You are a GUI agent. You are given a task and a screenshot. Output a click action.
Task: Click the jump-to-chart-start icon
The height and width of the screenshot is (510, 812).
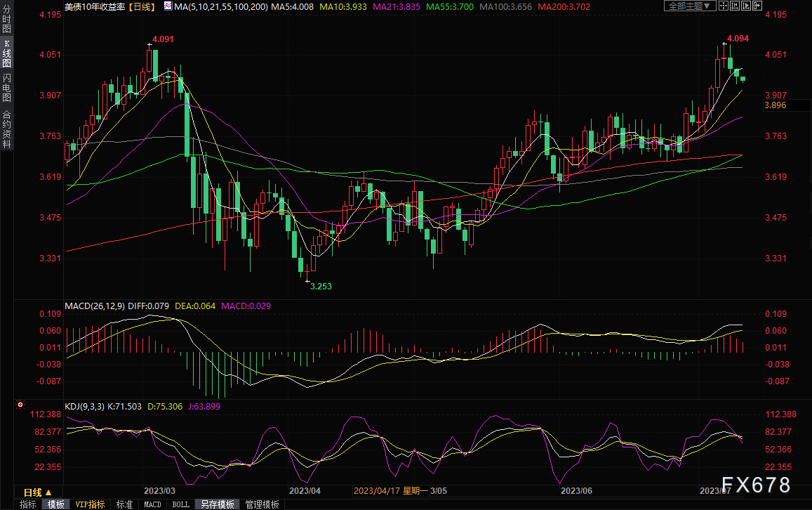(x=735, y=6)
